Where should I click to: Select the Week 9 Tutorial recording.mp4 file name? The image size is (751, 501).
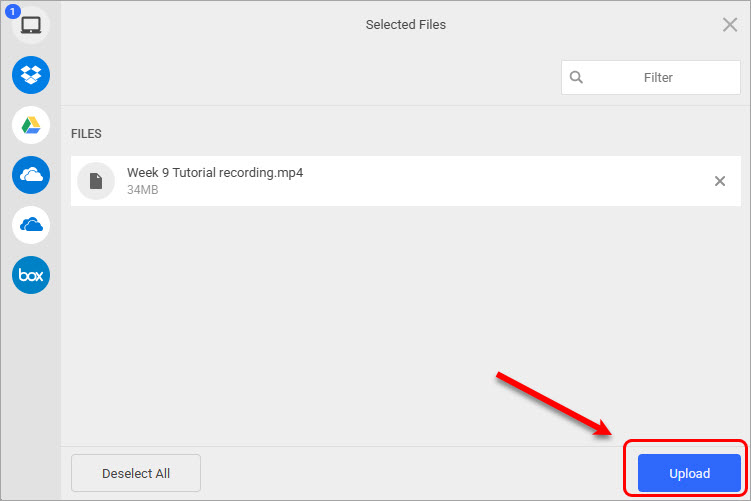point(215,173)
